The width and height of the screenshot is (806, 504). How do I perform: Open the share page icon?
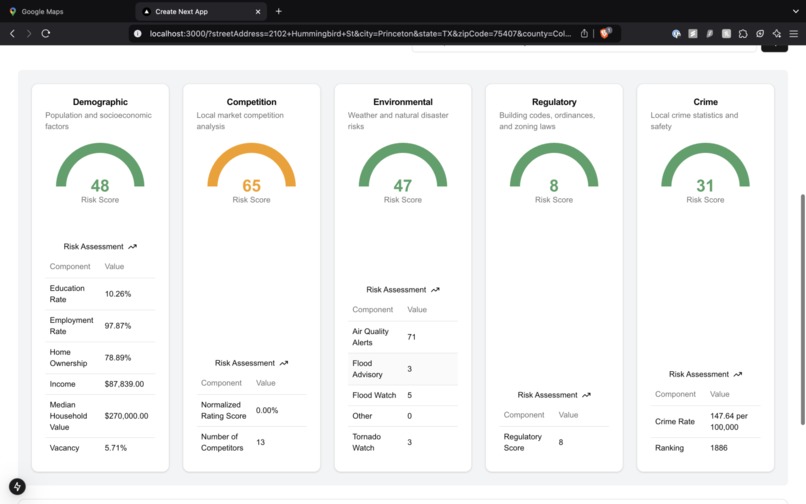584,33
